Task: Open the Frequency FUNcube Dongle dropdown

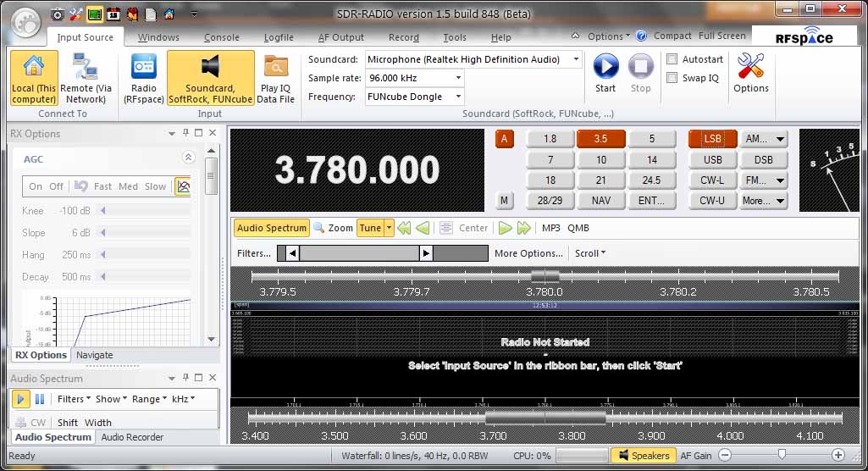Action: pyautogui.click(x=458, y=97)
